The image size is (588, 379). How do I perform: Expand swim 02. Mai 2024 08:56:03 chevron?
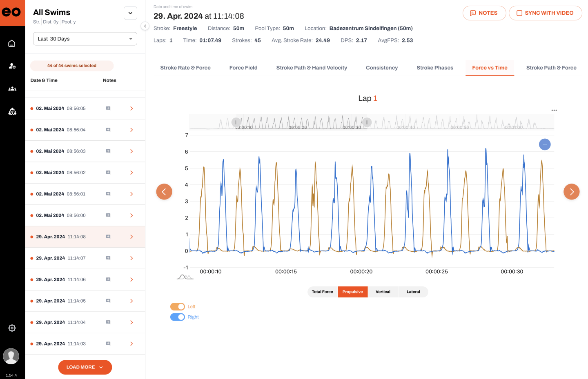click(131, 151)
